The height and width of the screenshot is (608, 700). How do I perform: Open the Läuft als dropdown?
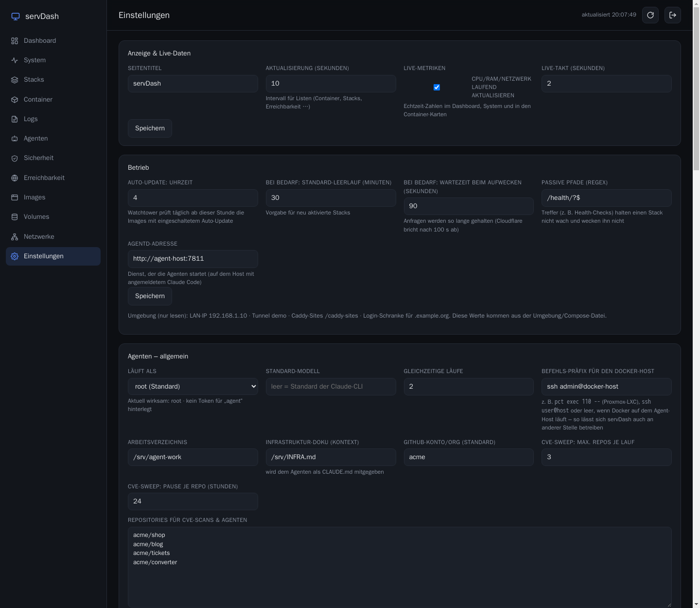click(193, 387)
